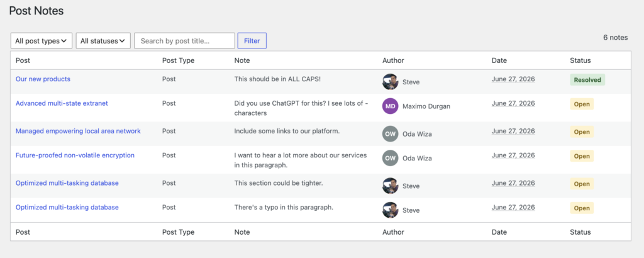Open the All post types dropdown
Screen dimensions: 644x258
coord(41,41)
